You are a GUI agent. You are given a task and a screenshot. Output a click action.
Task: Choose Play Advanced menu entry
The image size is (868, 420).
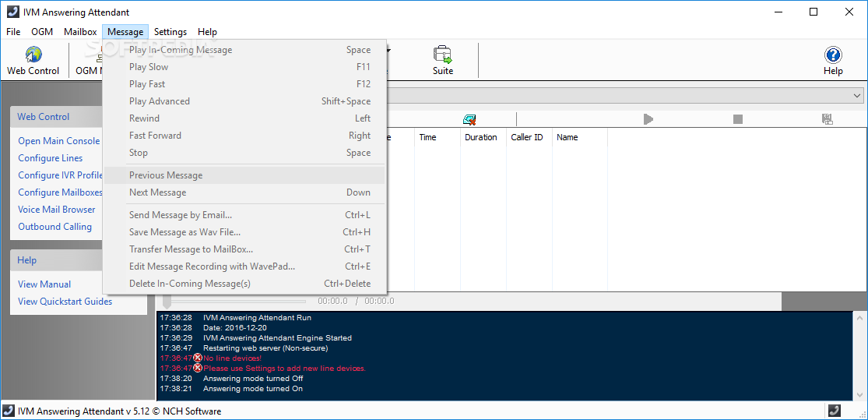click(x=244, y=101)
